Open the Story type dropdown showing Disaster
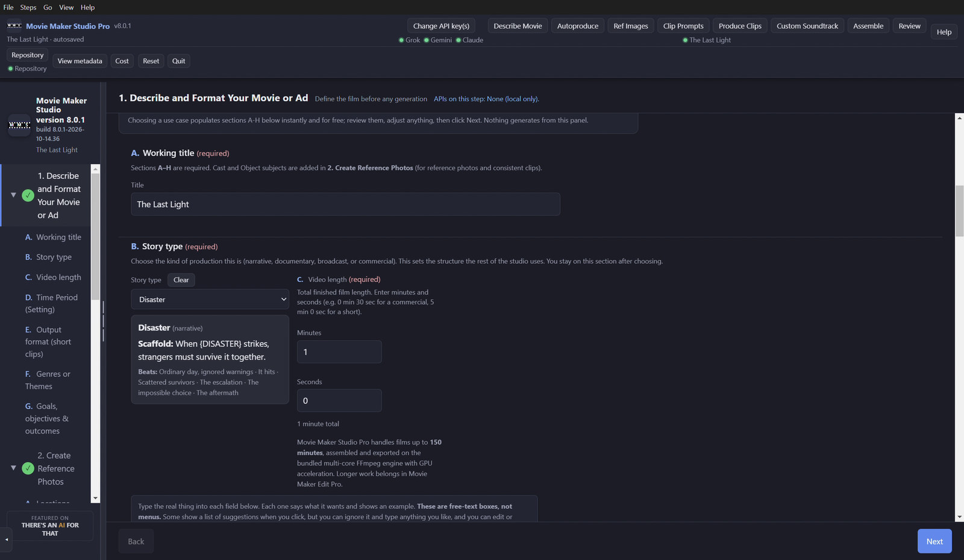Image resolution: width=964 pixels, height=560 pixels. point(210,299)
